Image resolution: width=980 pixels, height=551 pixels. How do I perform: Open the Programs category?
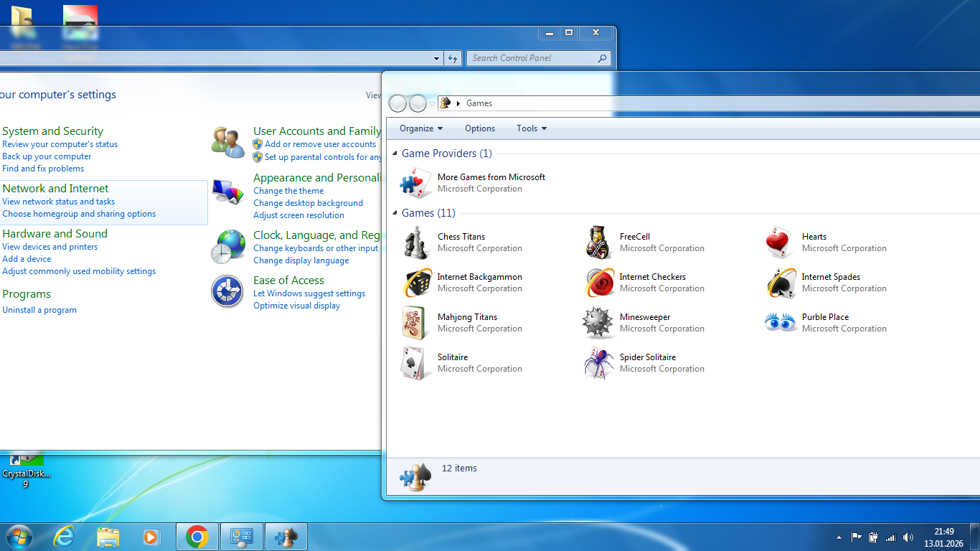click(27, 294)
